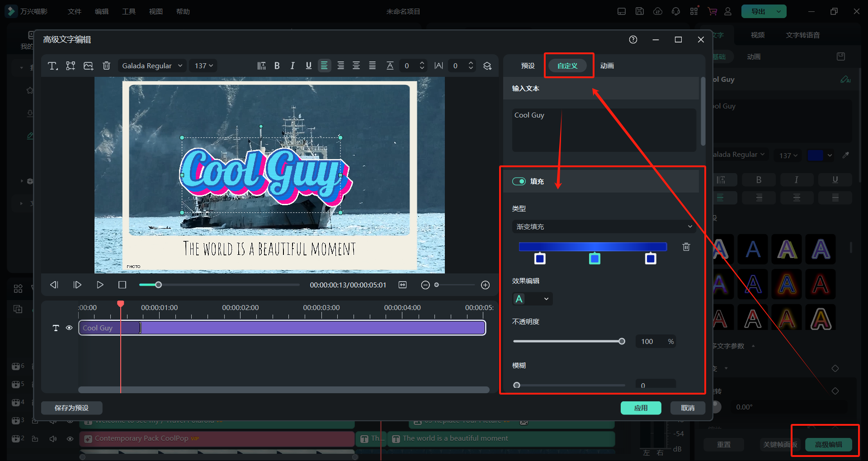This screenshot has height=461, width=868.
Task: Play the text preview
Action: pyautogui.click(x=100, y=285)
